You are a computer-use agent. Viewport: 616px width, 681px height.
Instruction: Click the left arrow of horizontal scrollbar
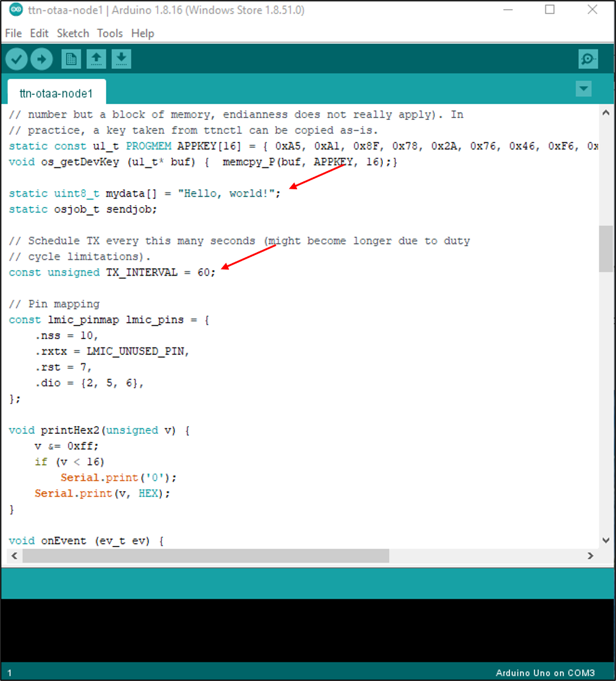(x=13, y=556)
